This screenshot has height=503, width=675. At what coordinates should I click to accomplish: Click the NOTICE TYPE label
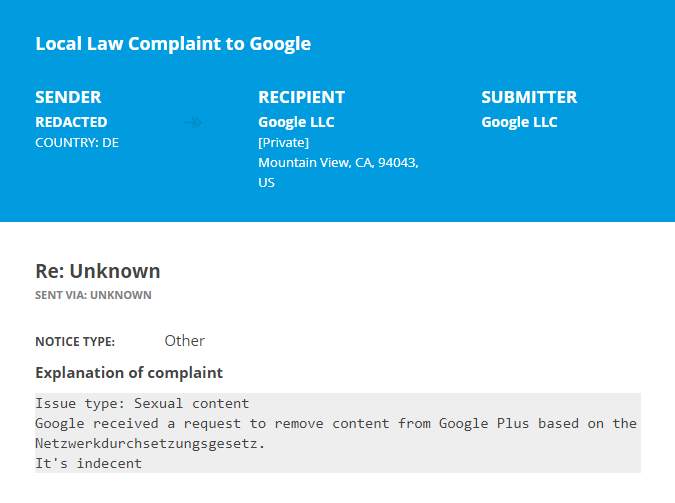75,342
